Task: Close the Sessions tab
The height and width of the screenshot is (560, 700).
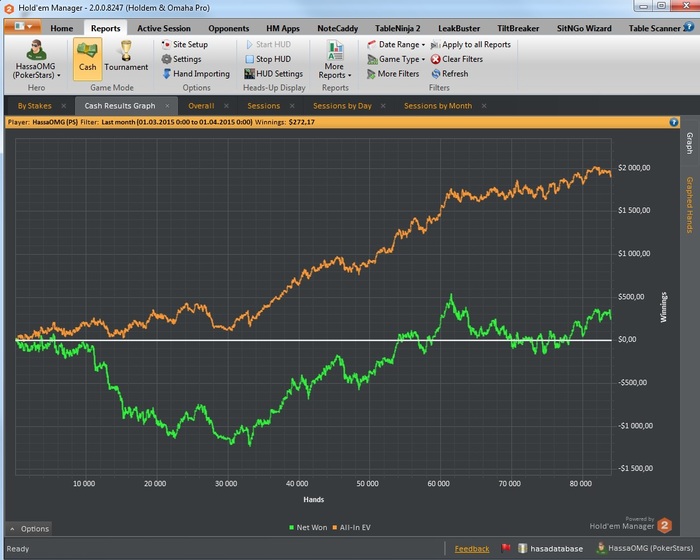Action: pyautogui.click(x=292, y=106)
